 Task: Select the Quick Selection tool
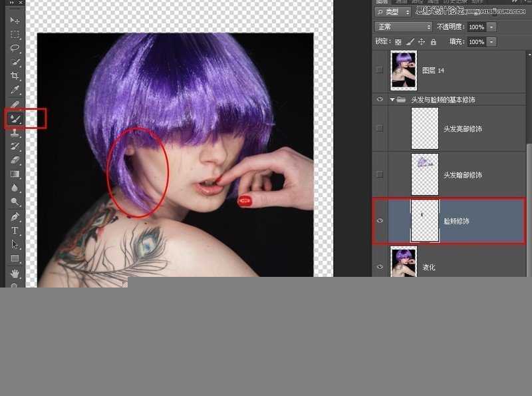15,62
